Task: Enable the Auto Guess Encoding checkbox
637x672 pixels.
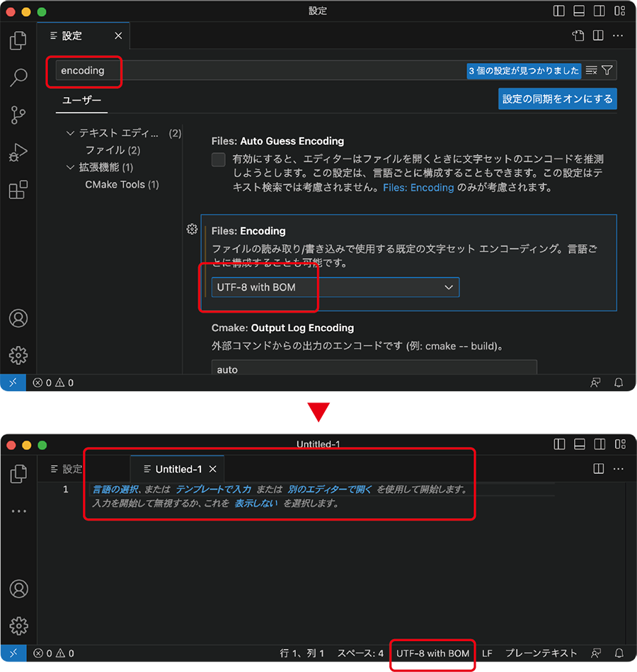Action: [218, 159]
